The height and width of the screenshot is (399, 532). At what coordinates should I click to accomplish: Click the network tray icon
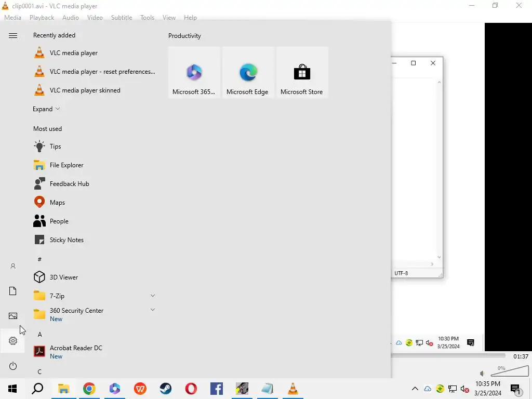453,389
